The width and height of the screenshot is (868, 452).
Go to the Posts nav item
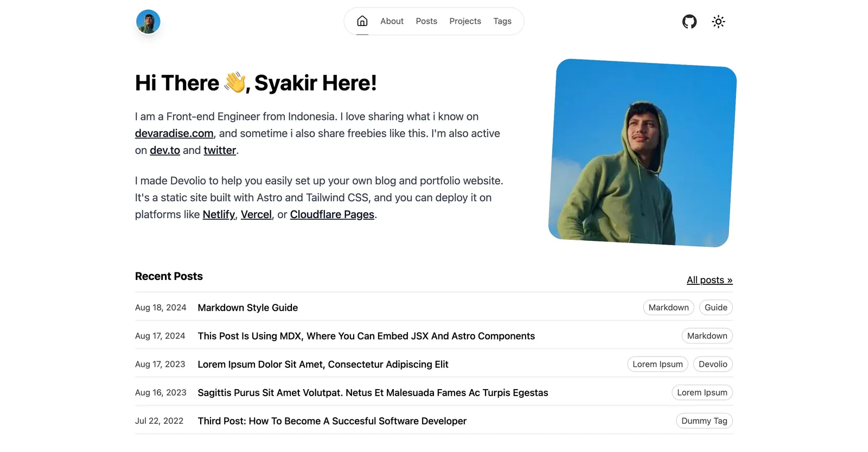pos(426,21)
